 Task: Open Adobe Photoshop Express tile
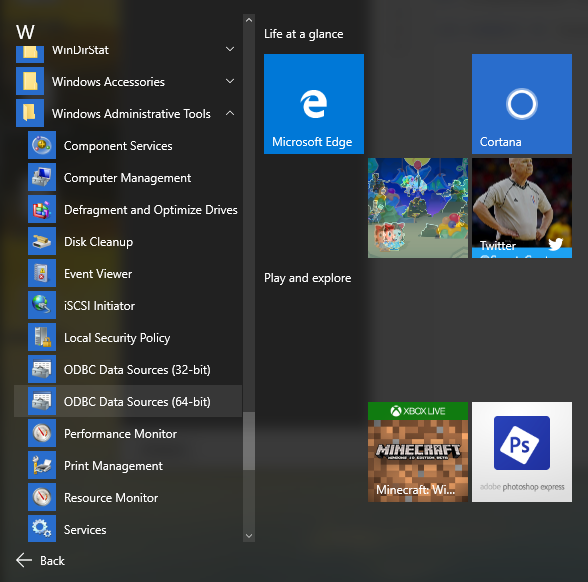pos(522,452)
